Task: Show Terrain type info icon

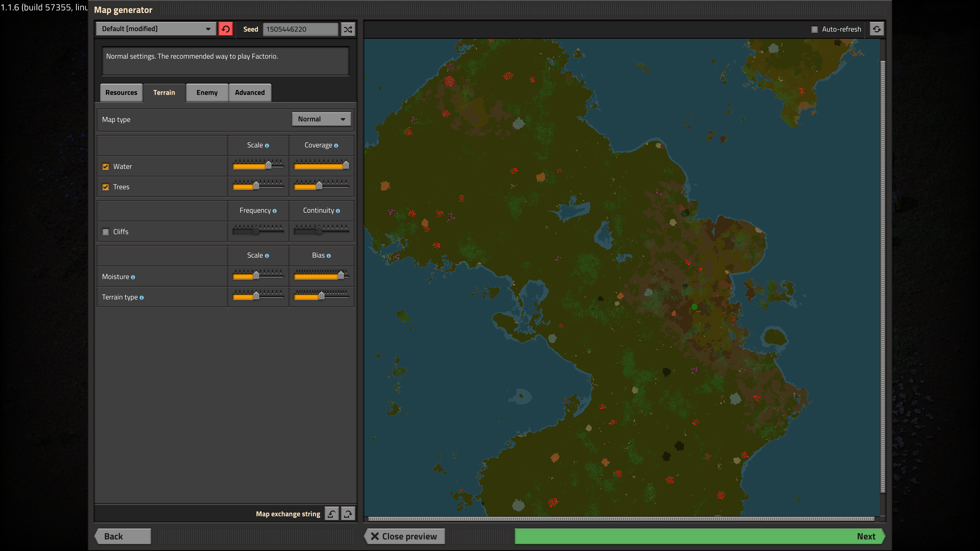Action: point(142,298)
